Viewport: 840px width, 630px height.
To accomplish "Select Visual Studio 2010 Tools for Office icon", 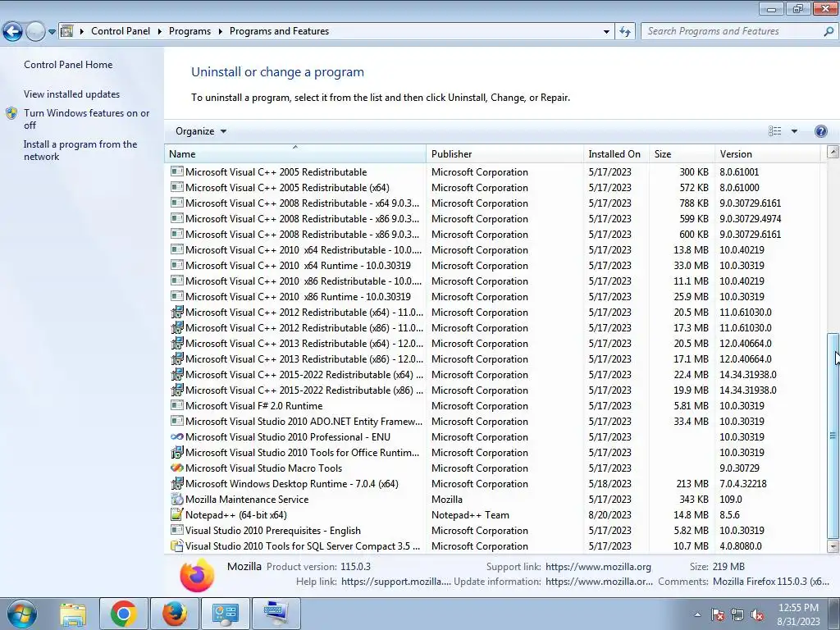I will pos(177,452).
